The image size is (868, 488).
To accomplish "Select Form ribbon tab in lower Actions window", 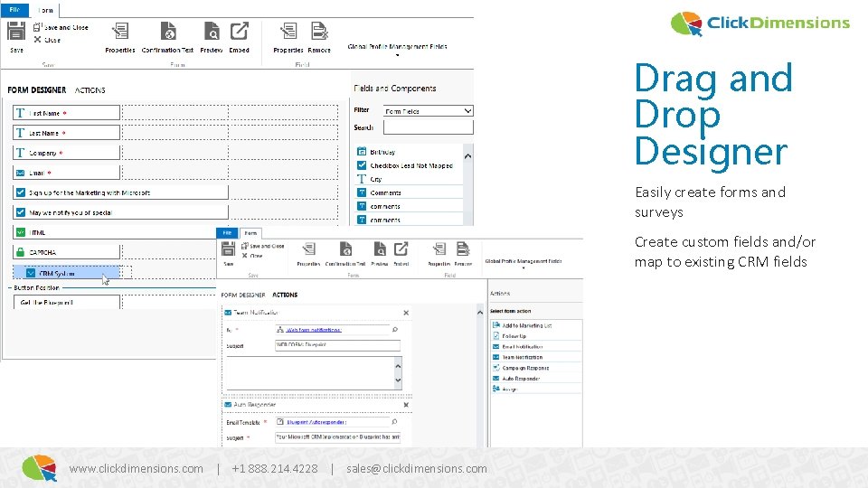I will pyautogui.click(x=250, y=233).
